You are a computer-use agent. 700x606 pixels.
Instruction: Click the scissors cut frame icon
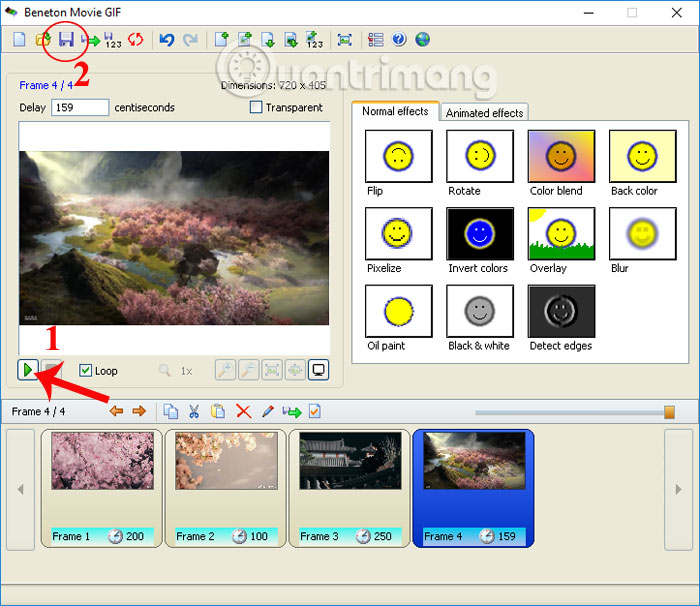click(194, 411)
